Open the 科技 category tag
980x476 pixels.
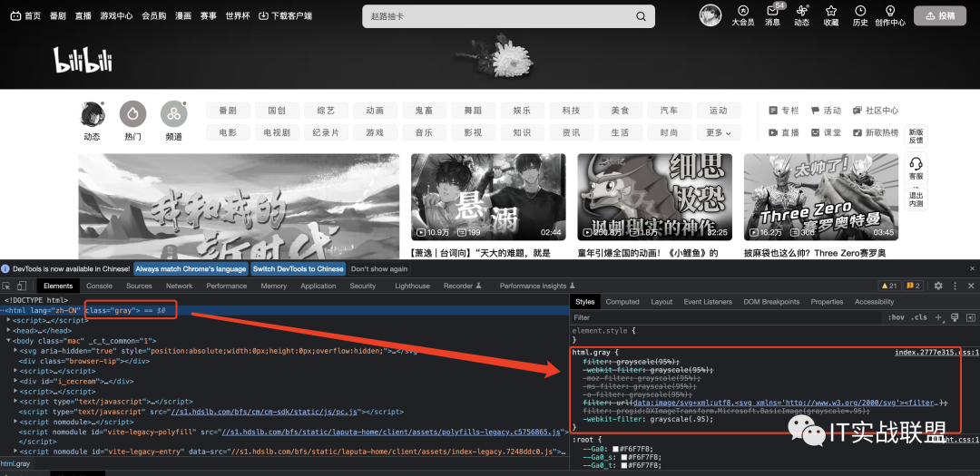(571, 111)
